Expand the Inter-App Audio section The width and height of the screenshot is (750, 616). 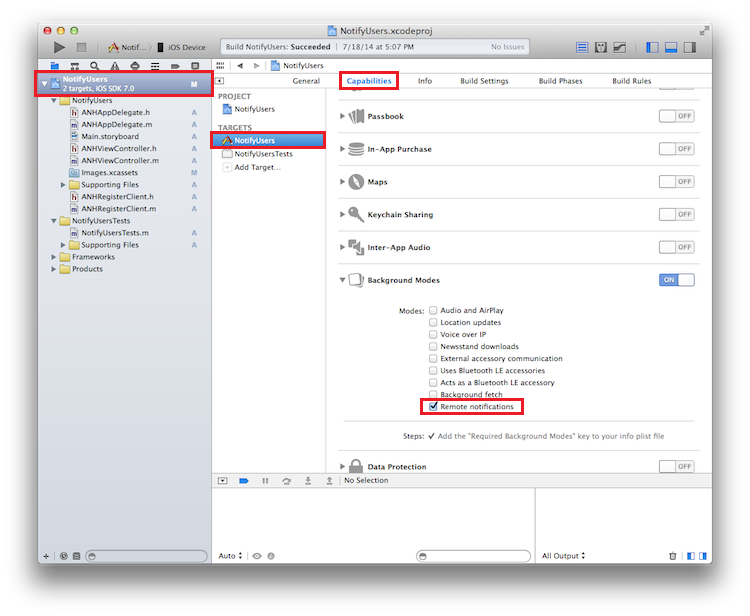click(x=342, y=247)
